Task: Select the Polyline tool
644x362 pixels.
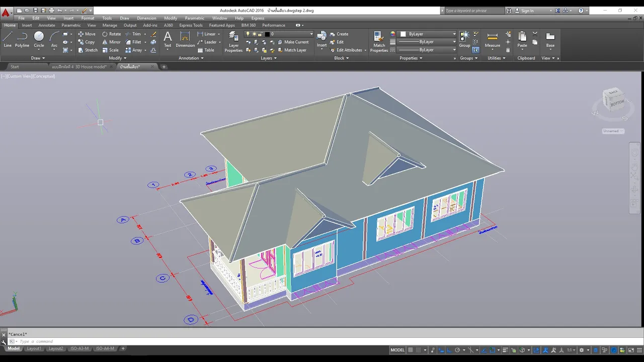Action: pyautogui.click(x=22, y=39)
